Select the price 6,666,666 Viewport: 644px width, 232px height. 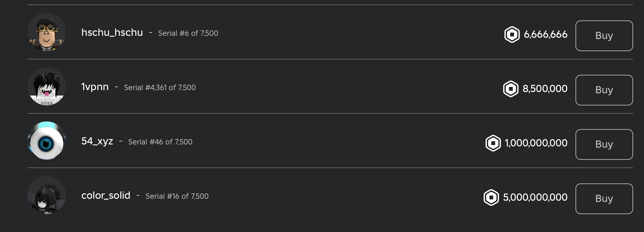point(545,35)
